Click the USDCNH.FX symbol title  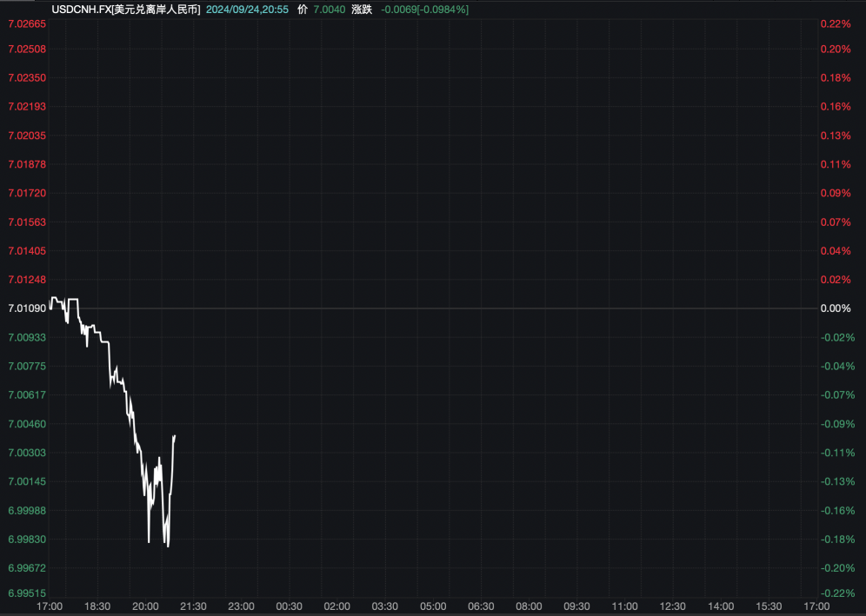point(81,10)
